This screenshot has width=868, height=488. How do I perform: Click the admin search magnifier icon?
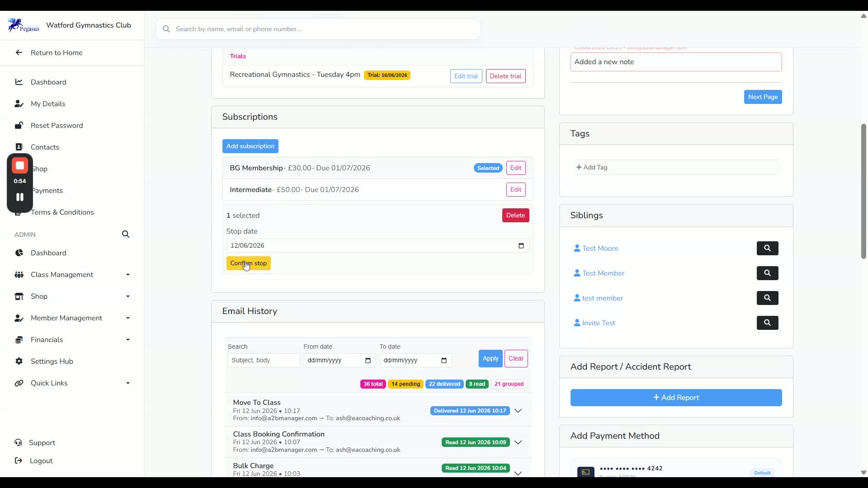(x=126, y=234)
